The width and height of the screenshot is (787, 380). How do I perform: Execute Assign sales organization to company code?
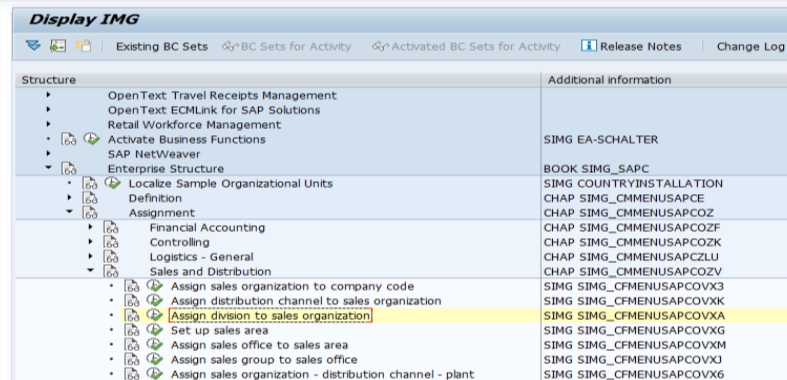(x=155, y=286)
